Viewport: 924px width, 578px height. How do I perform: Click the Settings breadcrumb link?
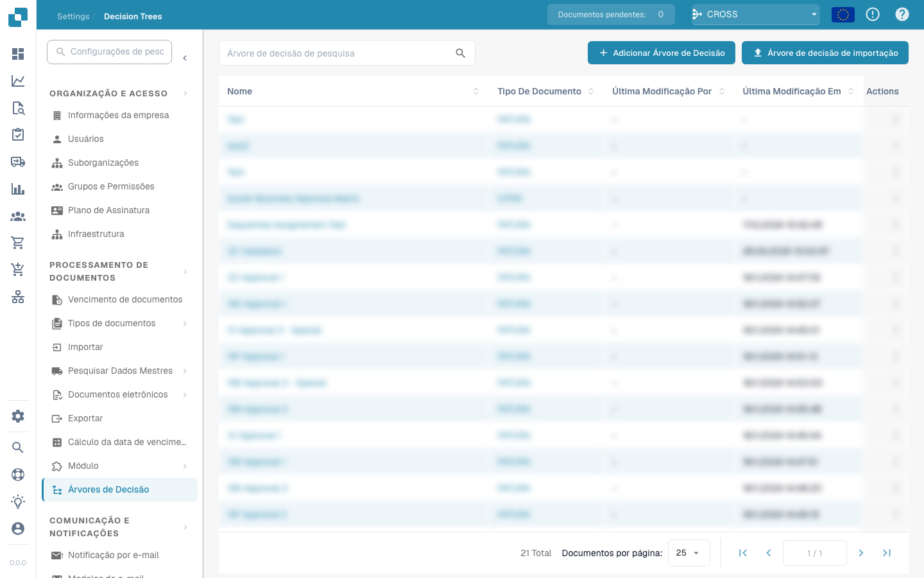(x=73, y=16)
